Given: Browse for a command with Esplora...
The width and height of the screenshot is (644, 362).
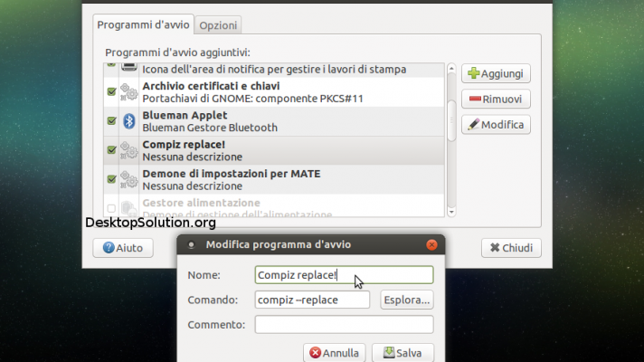Looking at the screenshot, I should pos(407,300).
